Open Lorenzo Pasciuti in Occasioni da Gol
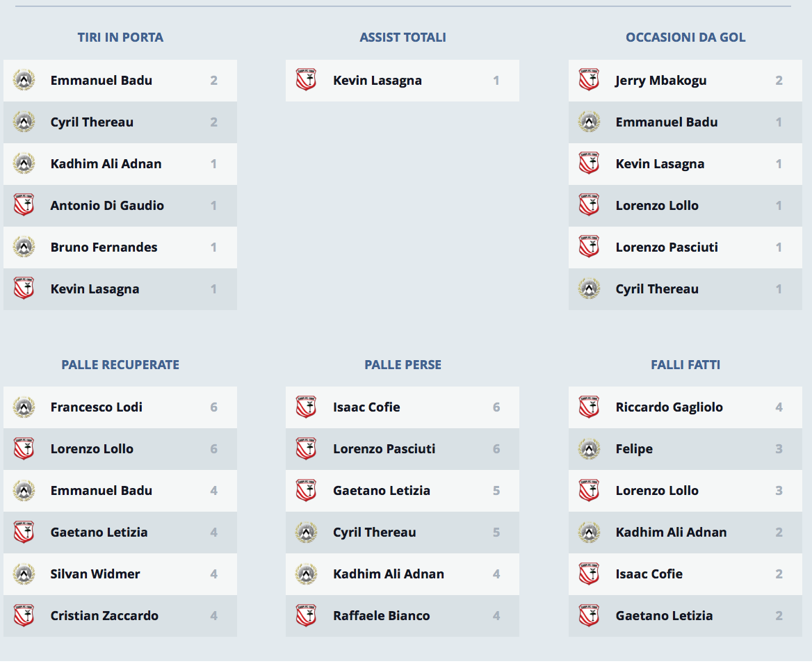The height and width of the screenshot is (666, 812). 666,247
